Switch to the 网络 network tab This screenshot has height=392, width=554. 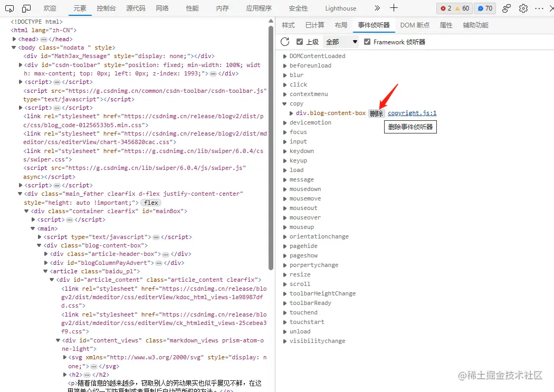point(162,8)
